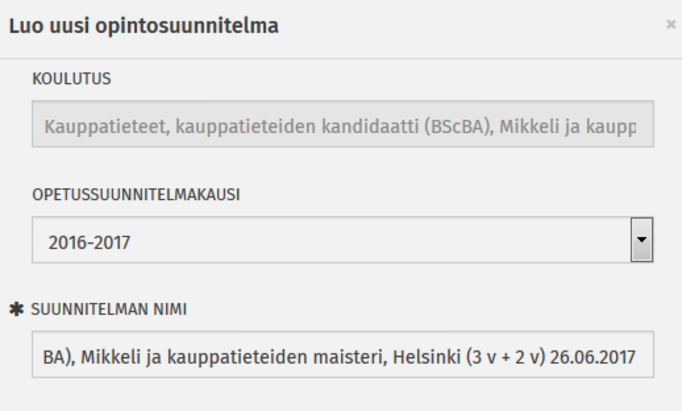The height and width of the screenshot is (411, 682).
Task: Click the dropdown arrow beside 2016-2017
Action: (642, 242)
